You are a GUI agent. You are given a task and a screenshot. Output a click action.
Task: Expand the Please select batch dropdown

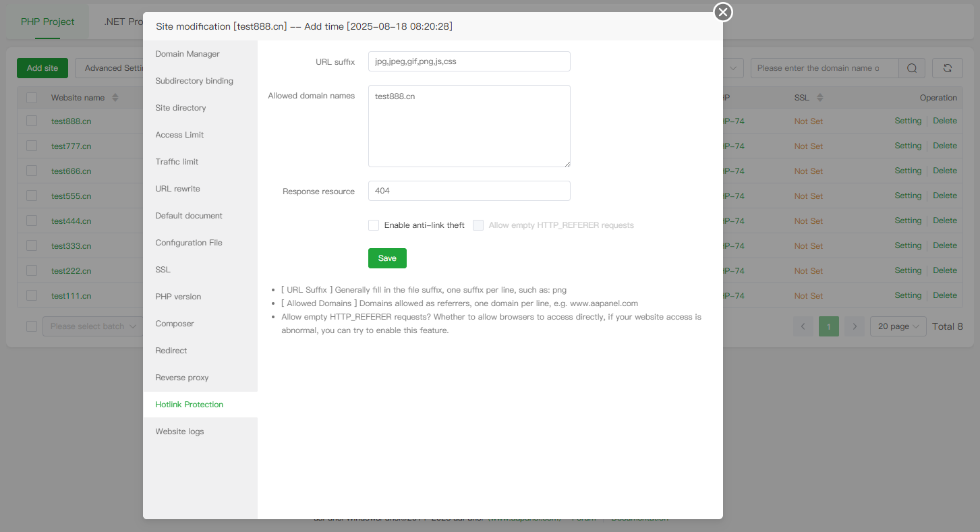tap(92, 326)
